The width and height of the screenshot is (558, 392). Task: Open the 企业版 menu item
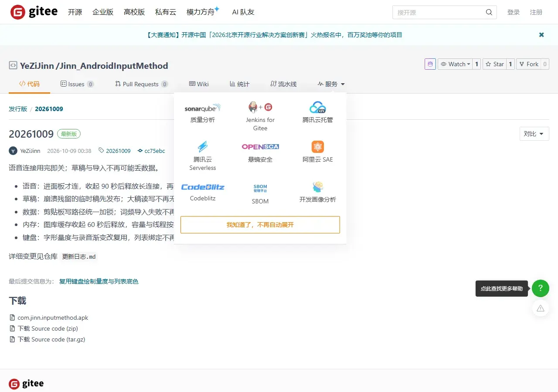pos(103,12)
